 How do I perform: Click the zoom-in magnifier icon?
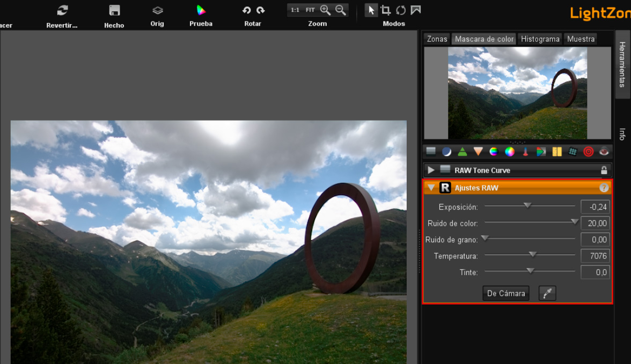pyautogui.click(x=325, y=10)
